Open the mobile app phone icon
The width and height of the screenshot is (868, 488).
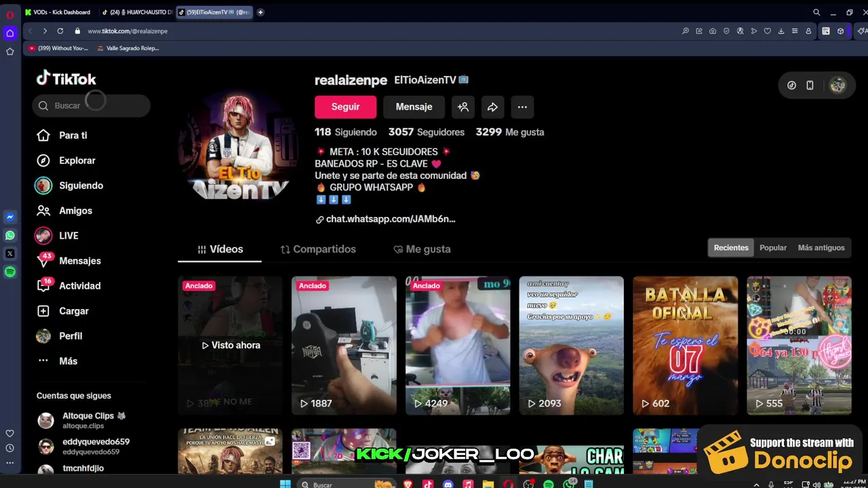click(x=810, y=85)
